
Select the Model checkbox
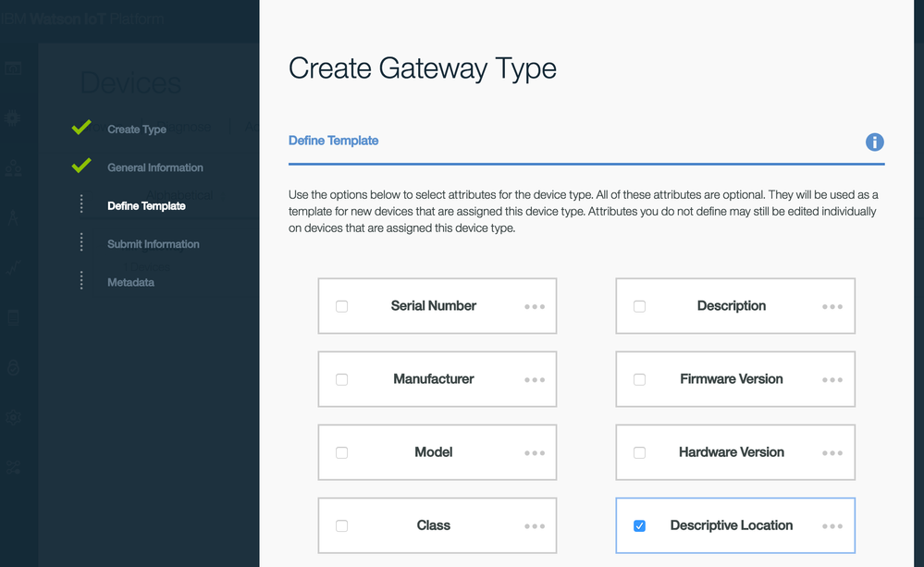coord(342,452)
